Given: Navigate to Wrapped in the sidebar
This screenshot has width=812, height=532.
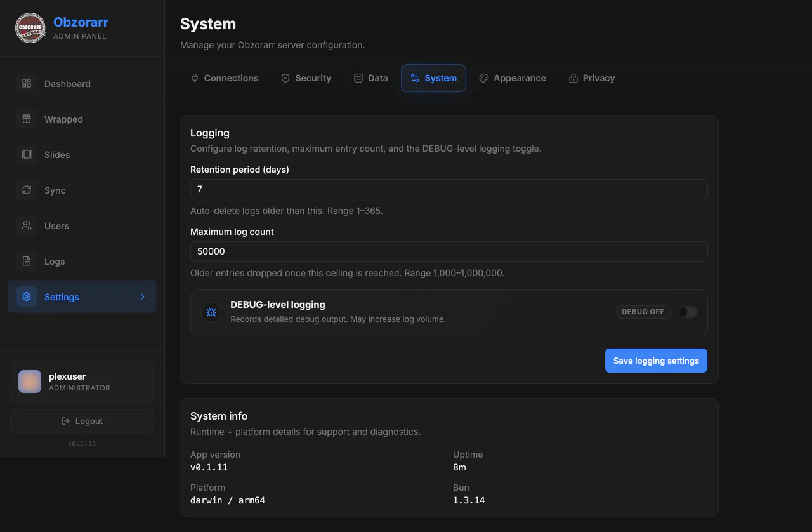Looking at the screenshot, I should (82, 119).
